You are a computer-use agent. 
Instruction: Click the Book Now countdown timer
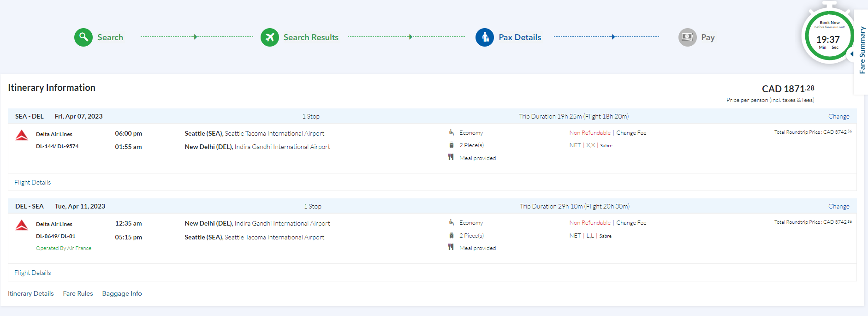click(x=829, y=36)
